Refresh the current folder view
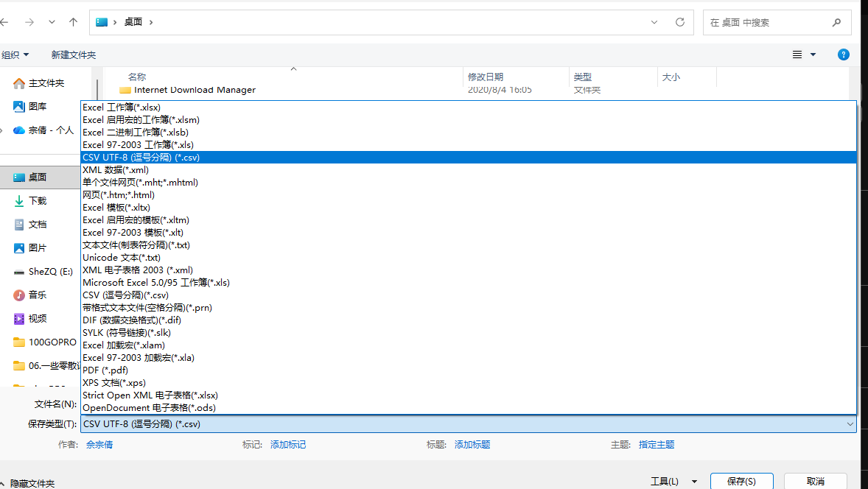Image resolution: width=868 pixels, height=489 pixels. click(x=680, y=22)
